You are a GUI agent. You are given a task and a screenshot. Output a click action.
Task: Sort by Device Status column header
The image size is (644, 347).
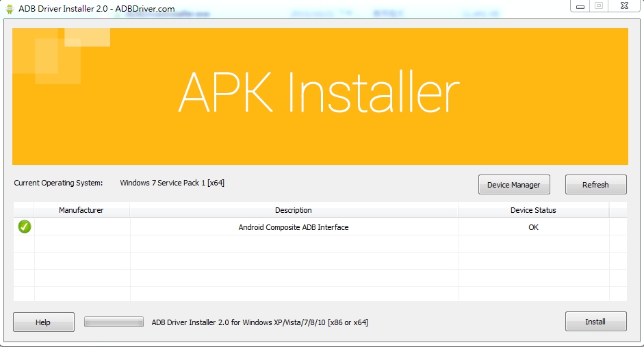click(533, 210)
